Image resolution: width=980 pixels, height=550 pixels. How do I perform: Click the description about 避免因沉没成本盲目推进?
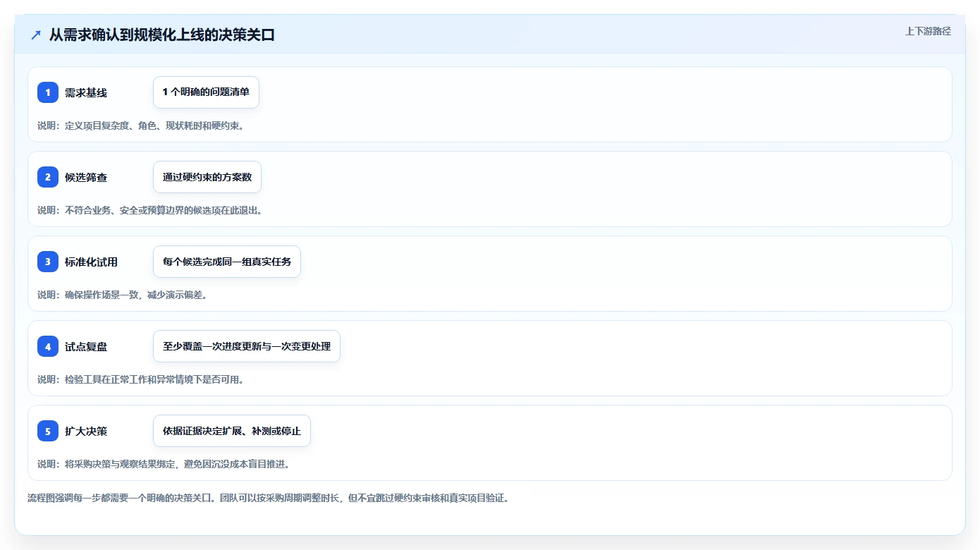pos(164,464)
